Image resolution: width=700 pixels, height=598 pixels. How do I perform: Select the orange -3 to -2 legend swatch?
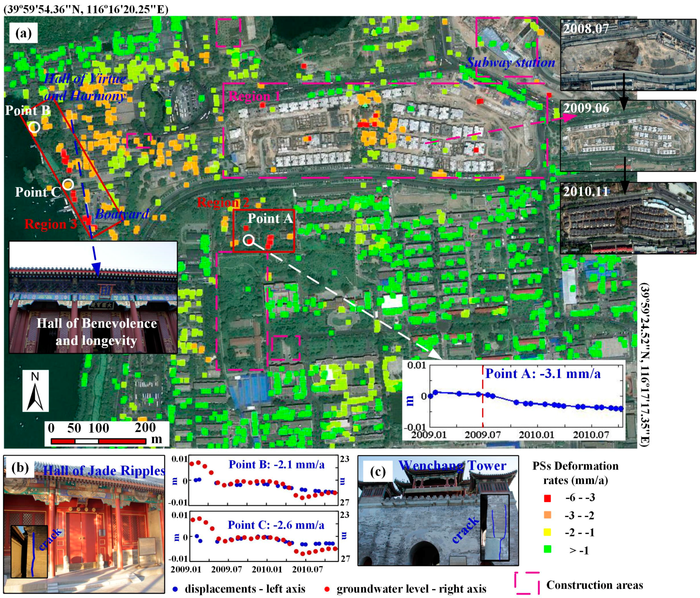point(548,515)
